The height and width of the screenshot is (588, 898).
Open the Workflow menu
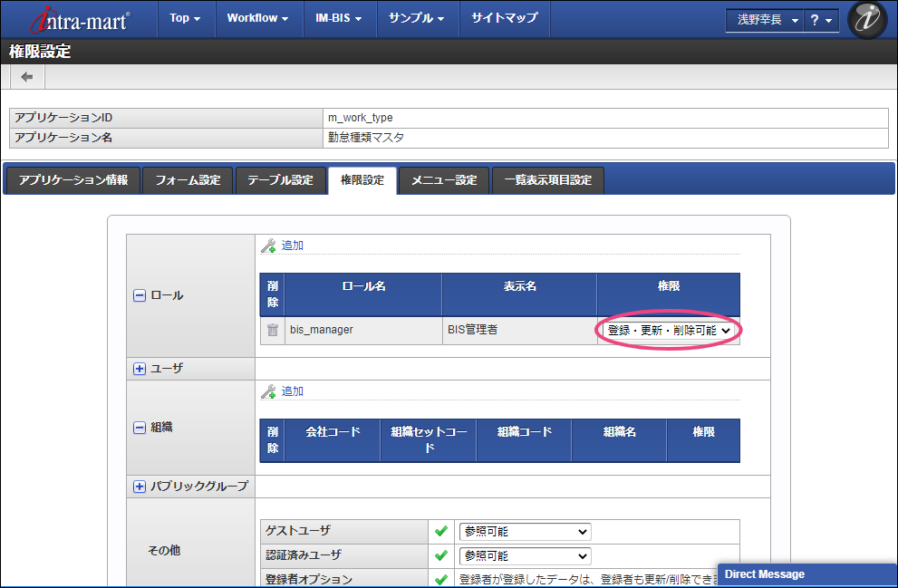tap(257, 18)
